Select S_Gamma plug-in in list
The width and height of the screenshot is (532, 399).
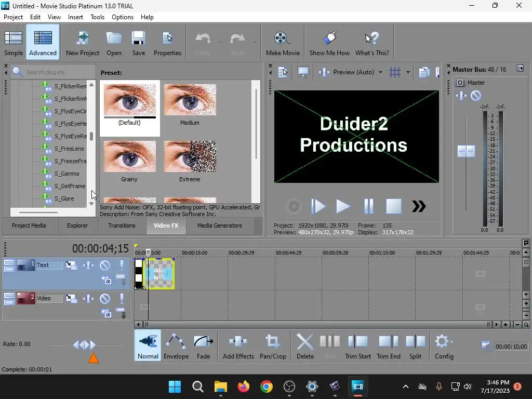point(66,174)
